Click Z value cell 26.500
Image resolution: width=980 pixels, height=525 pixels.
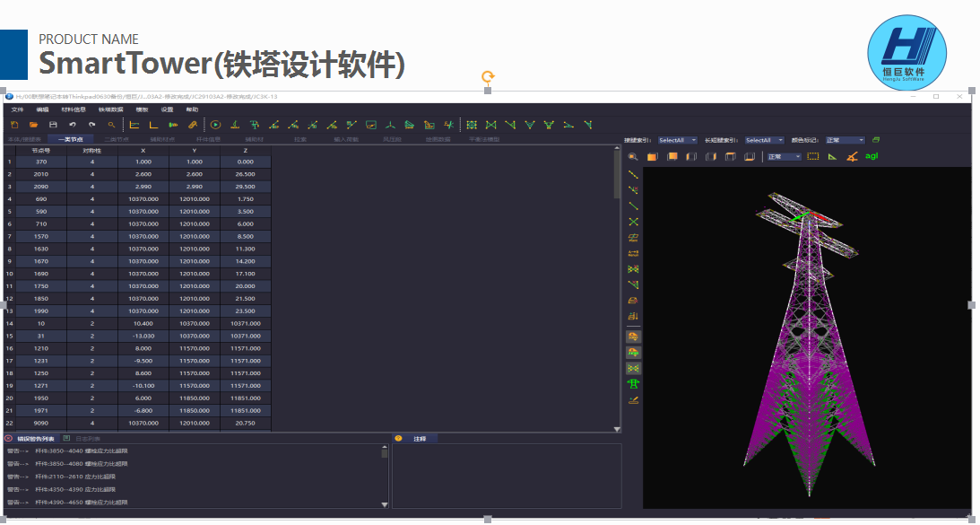coord(245,174)
